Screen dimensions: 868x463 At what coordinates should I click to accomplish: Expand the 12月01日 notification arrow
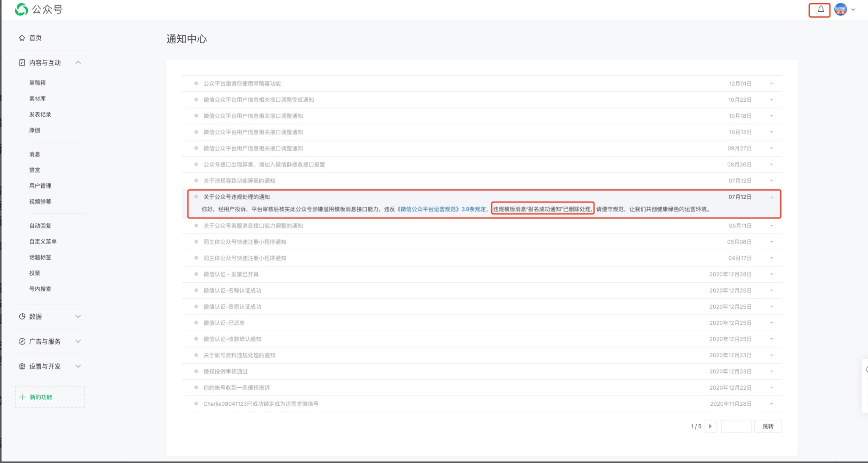coord(771,84)
